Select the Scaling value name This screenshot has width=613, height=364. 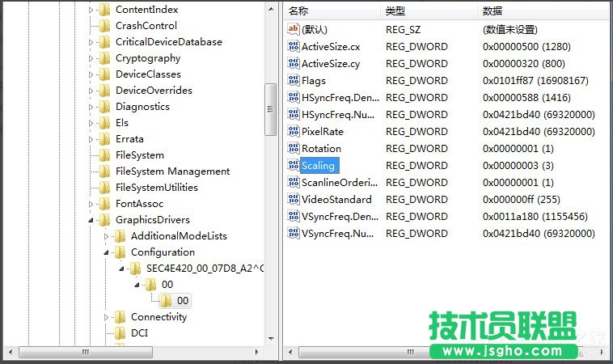[x=319, y=165]
